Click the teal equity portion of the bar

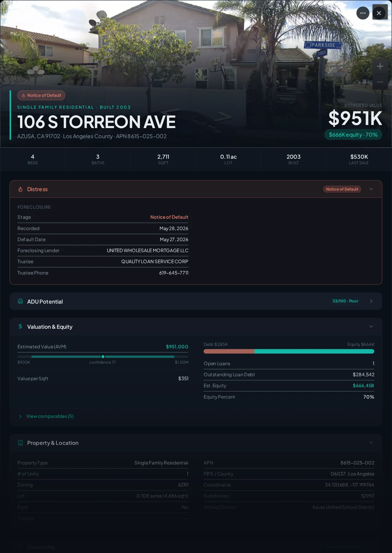coord(314,351)
